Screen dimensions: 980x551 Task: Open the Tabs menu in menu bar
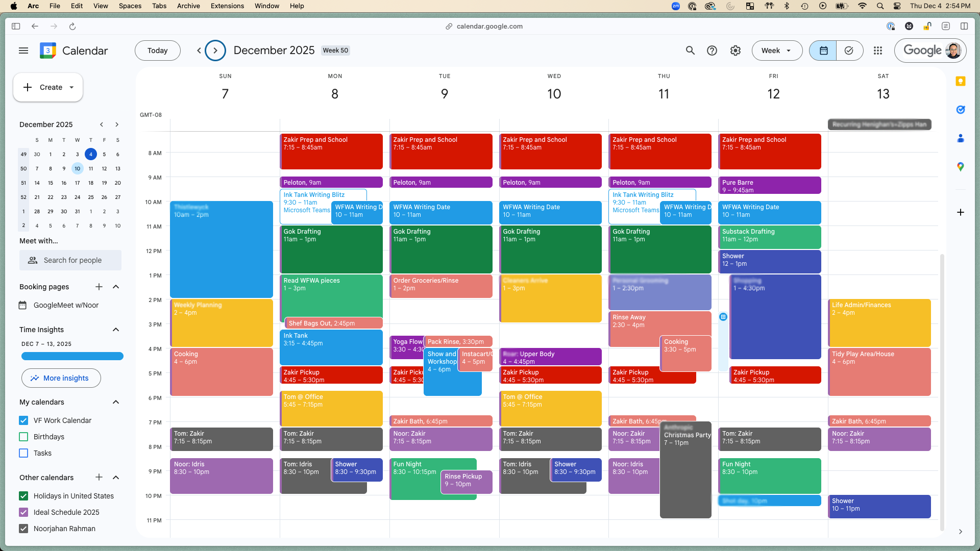pyautogui.click(x=159, y=6)
